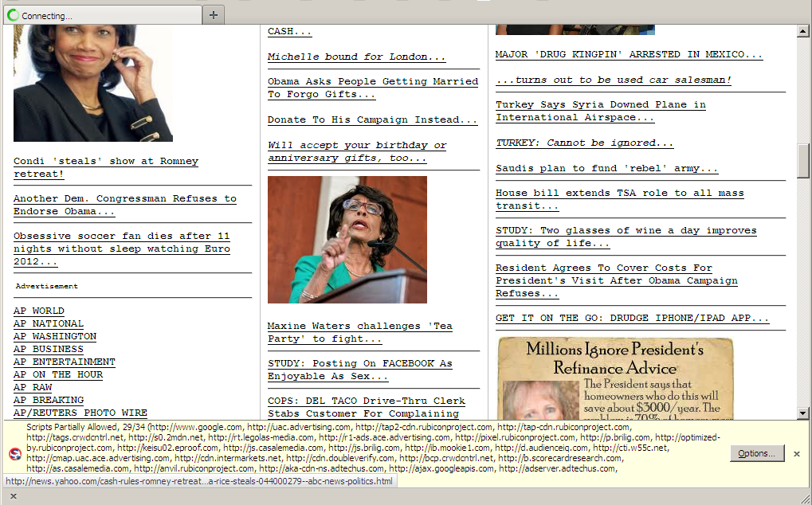Screen dimensions: 812x505
Task: Click the NoScript icon in the notification bar
Action: (x=15, y=454)
